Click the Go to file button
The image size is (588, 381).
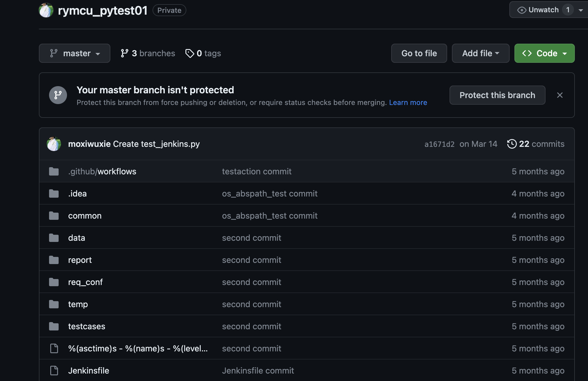pyautogui.click(x=419, y=53)
